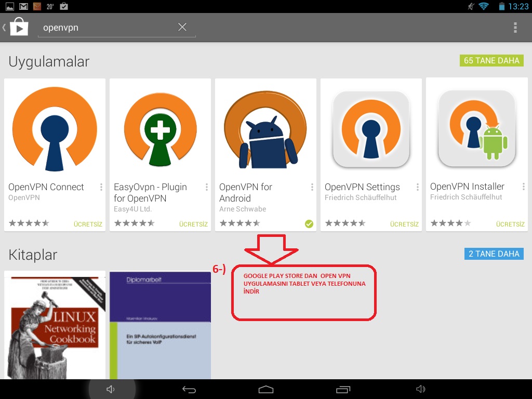
Task: Open the OpenVPN Settings app icon
Action: click(x=371, y=129)
